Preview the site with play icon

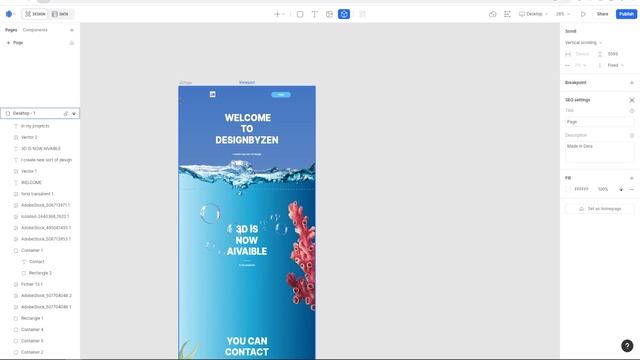point(583,14)
